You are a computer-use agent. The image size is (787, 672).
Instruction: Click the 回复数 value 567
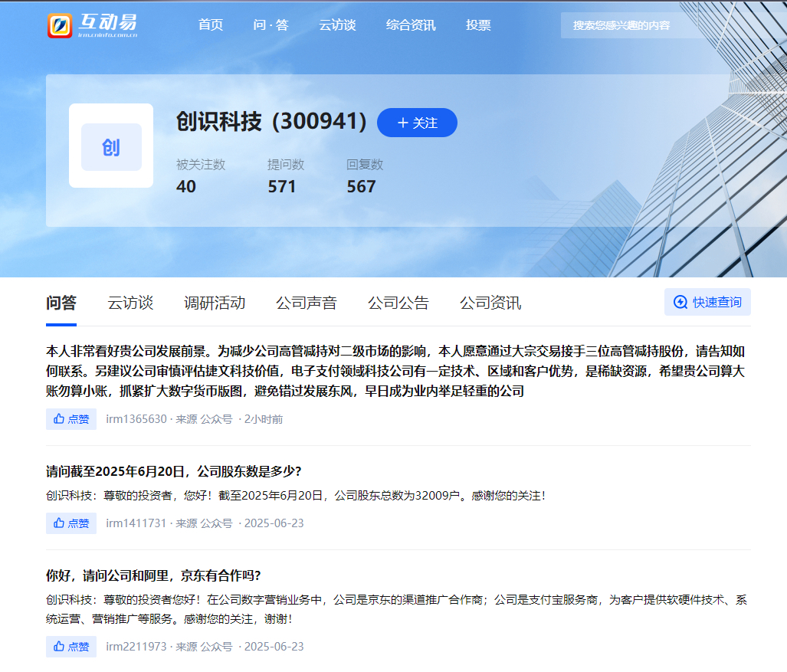pyautogui.click(x=361, y=187)
